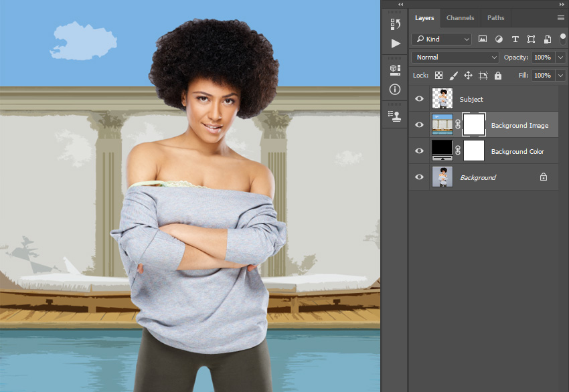Expand the Opacity slider dropdown arrow
This screenshot has width=569, height=392.
coord(560,58)
